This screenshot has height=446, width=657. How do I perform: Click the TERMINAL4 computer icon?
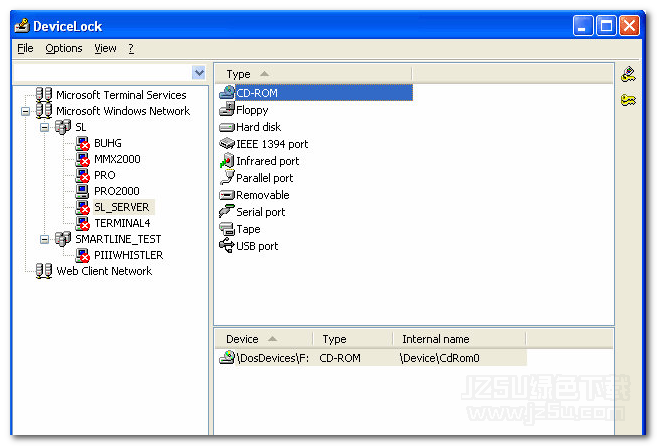click(x=83, y=223)
